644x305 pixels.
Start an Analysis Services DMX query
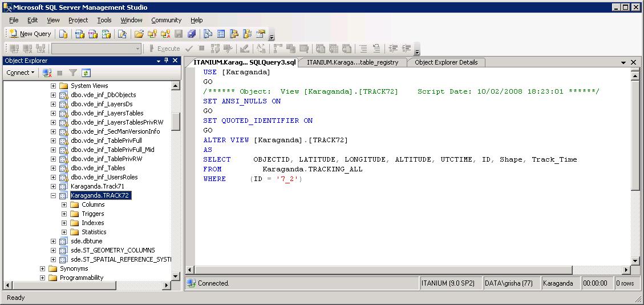93,34
